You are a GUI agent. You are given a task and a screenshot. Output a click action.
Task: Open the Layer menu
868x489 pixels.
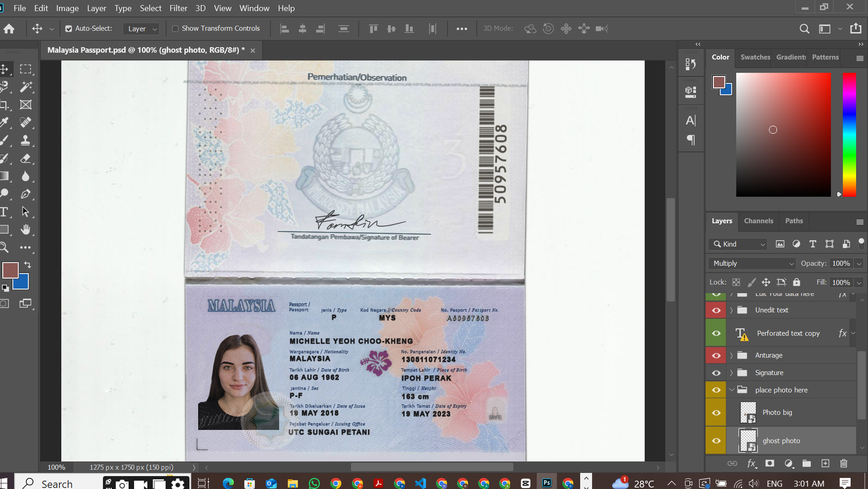97,8
